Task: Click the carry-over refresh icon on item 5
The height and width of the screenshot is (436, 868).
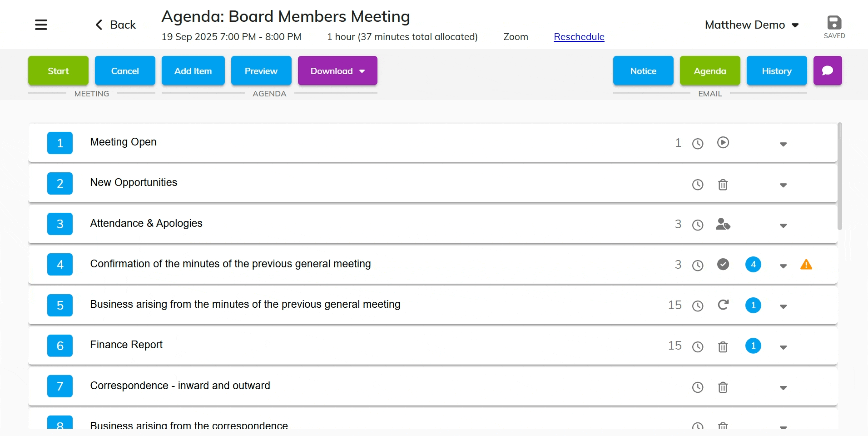Action: (723, 305)
